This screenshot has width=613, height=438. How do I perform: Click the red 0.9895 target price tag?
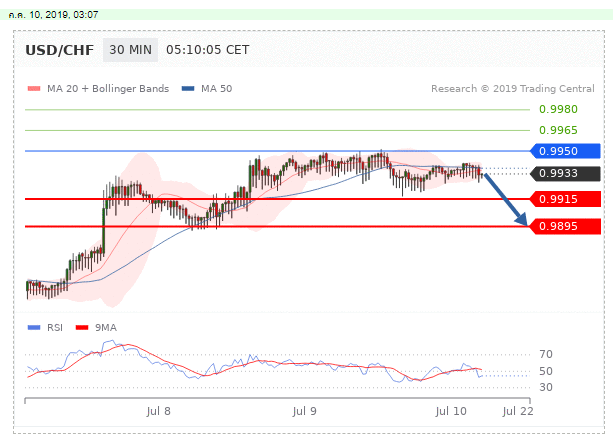point(565,226)
